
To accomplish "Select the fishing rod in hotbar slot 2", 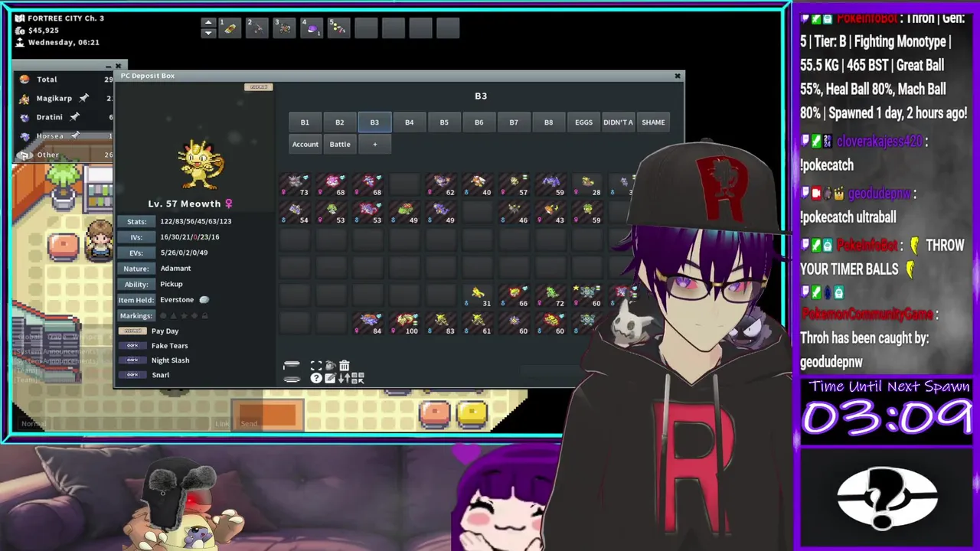I will coord(256,28).
